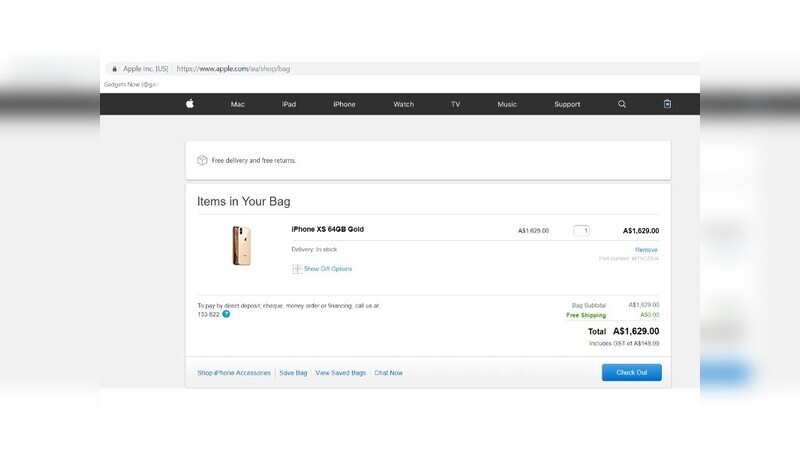Click the apple.com address bar URL
The height and width of the screenshot is (450, 800).
233,68
